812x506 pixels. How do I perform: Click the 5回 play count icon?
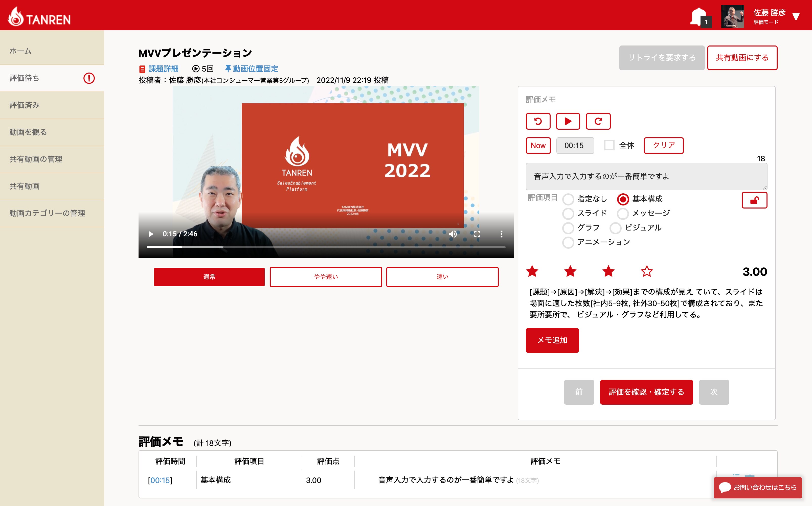click(x=196, y=68)
